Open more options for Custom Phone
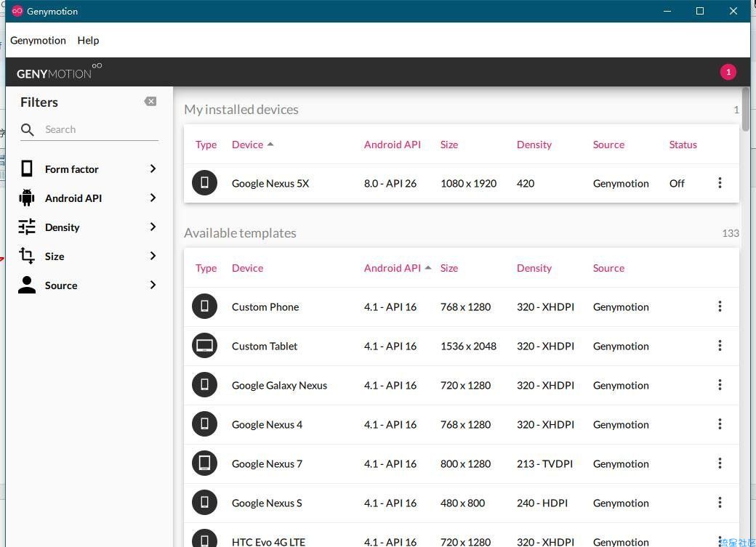This screenshot has width=756, height=547. [720, 306]
